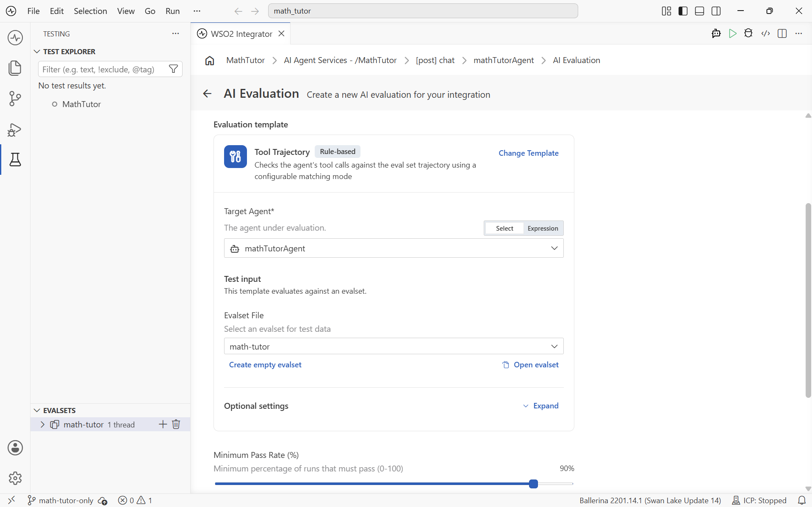This screenshot has height=507, width=812.
Task: Show source code view icon
Action: [x=765, y=33]
